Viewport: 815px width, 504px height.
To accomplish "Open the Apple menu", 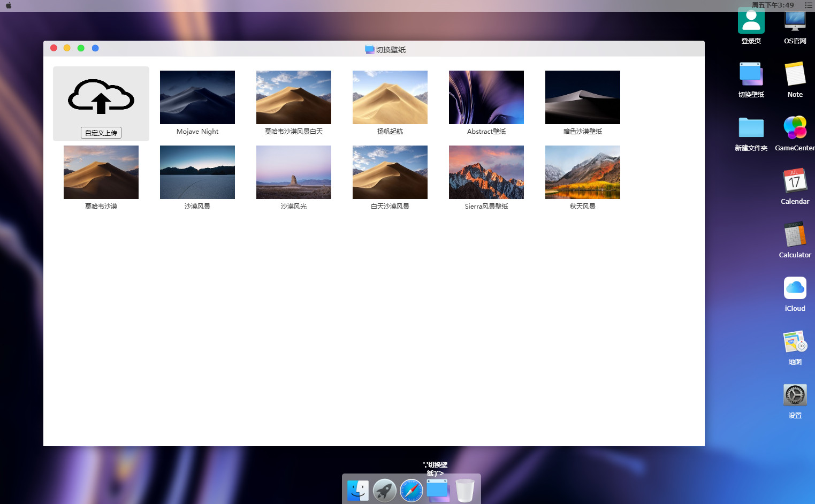I will click(x=9, y=5).
